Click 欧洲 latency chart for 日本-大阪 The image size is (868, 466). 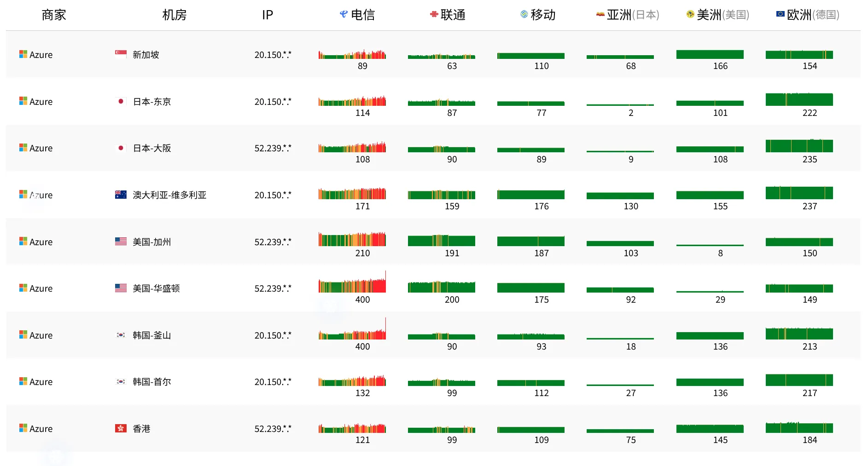(x=799, y=146)
